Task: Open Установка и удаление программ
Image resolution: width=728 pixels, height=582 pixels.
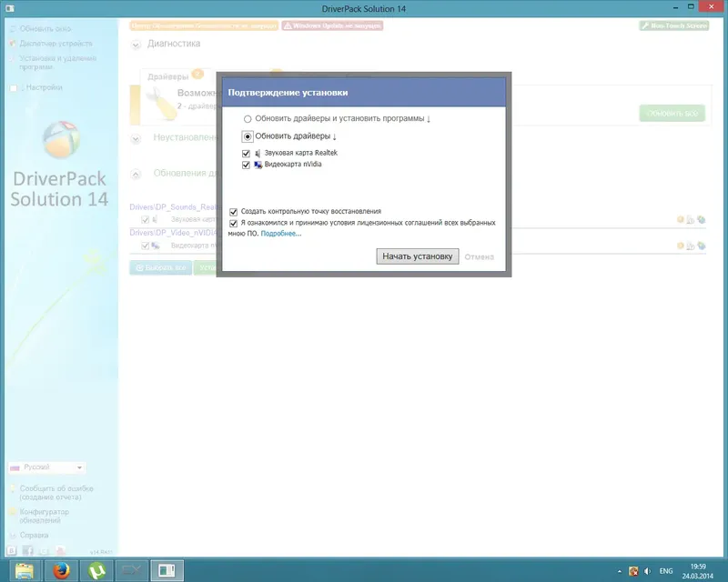Action: (57, 63)
